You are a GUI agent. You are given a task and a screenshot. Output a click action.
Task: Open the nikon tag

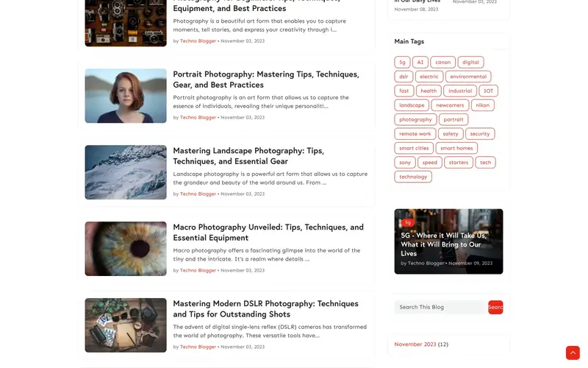483,105
